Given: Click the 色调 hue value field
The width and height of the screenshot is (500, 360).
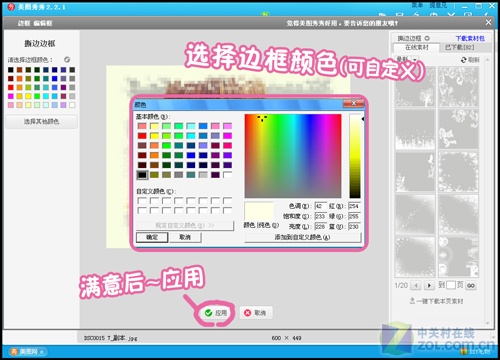Looking at the screenshot, I should (320, 206).
